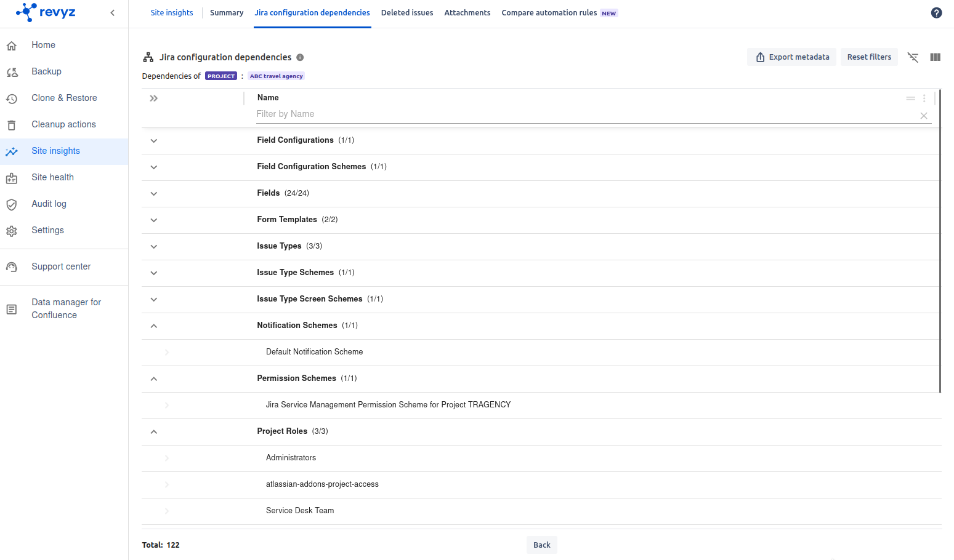Viewport: 954px width, 560px height.
Task: Expand the Fields group row
Action: 154,193
